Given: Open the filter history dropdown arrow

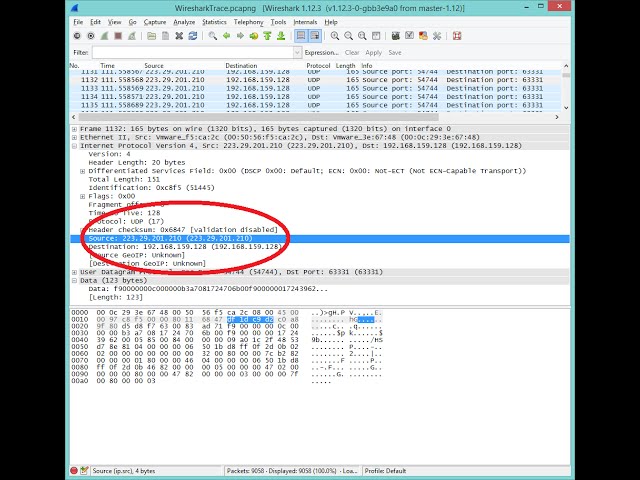Looking at the screenshot, I should [298, 53].
